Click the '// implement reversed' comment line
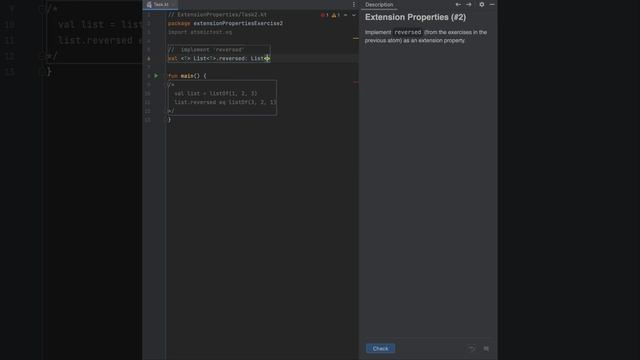 click(x=206, y=50)
